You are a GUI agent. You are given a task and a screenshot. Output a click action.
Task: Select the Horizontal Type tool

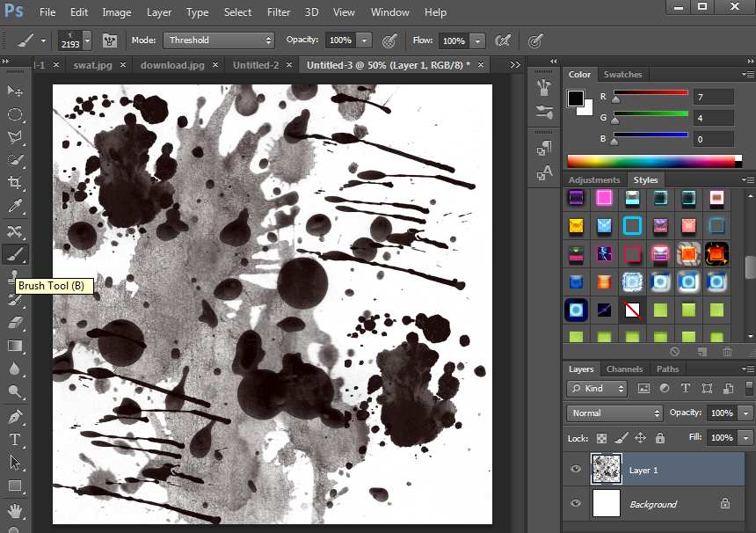(x=15, y=439)
